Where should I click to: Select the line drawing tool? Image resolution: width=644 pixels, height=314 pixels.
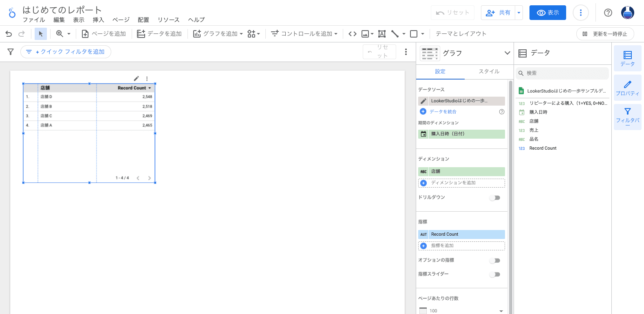click(x=395, y=34)
